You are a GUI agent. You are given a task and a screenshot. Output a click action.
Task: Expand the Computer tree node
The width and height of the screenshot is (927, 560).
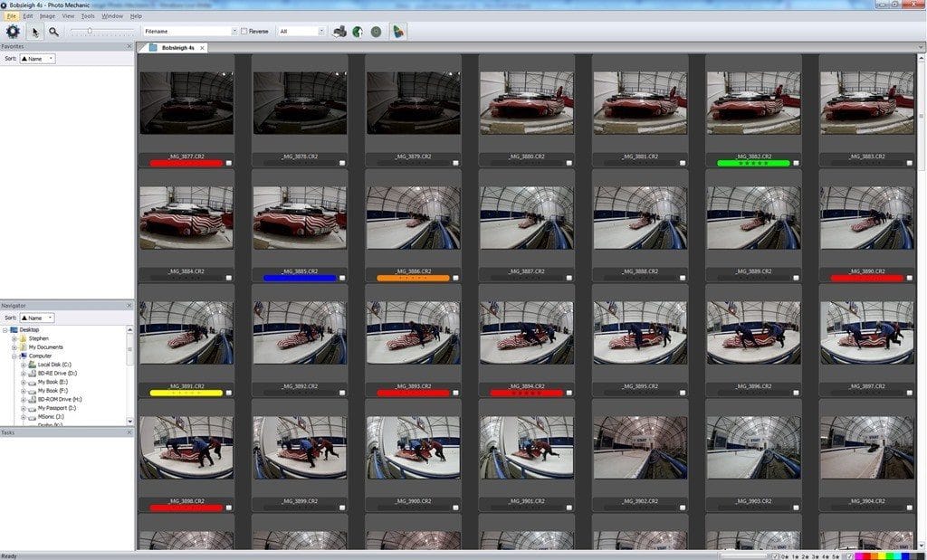point(14,356)
